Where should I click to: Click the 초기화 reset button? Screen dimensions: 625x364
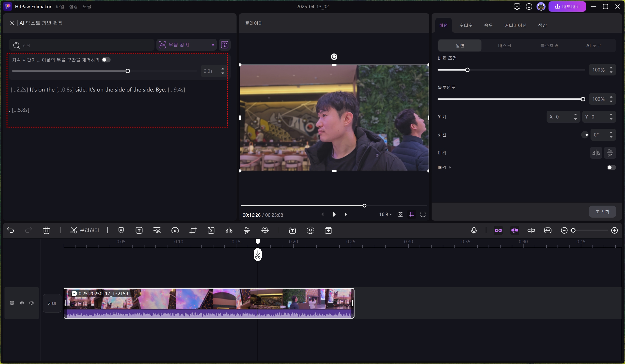coord(602,212)
